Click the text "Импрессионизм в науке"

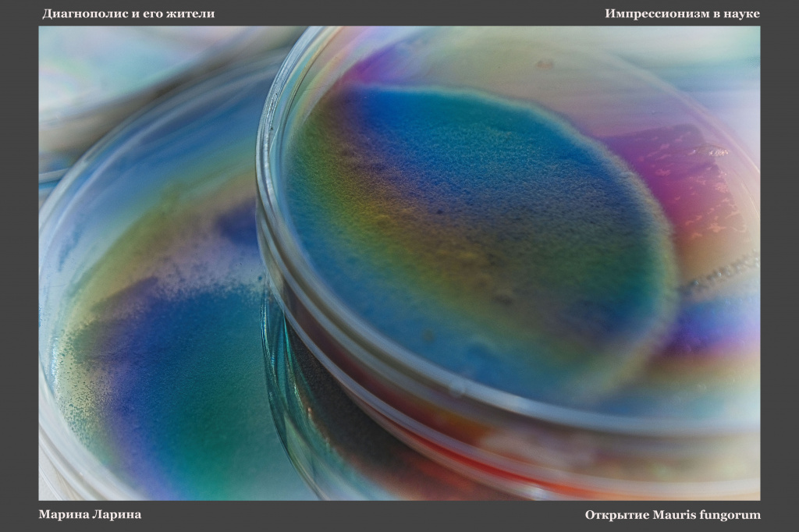click(x=682, y=14)
